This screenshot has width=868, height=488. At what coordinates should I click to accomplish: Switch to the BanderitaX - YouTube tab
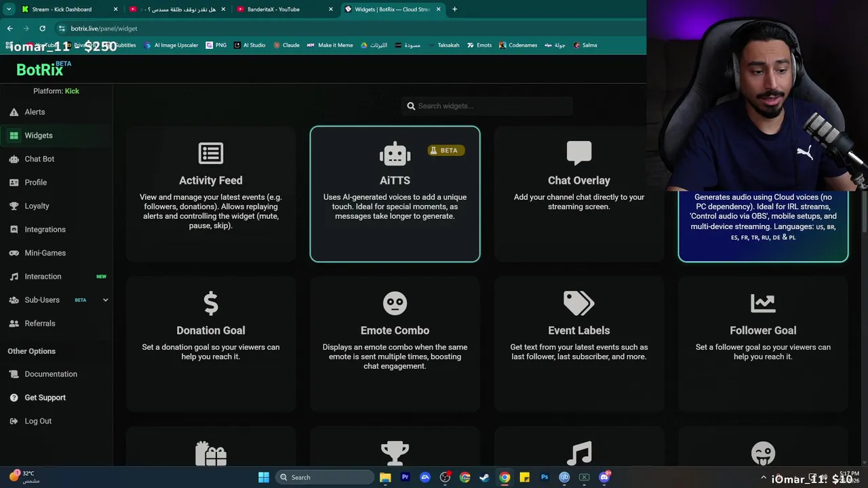285,9
